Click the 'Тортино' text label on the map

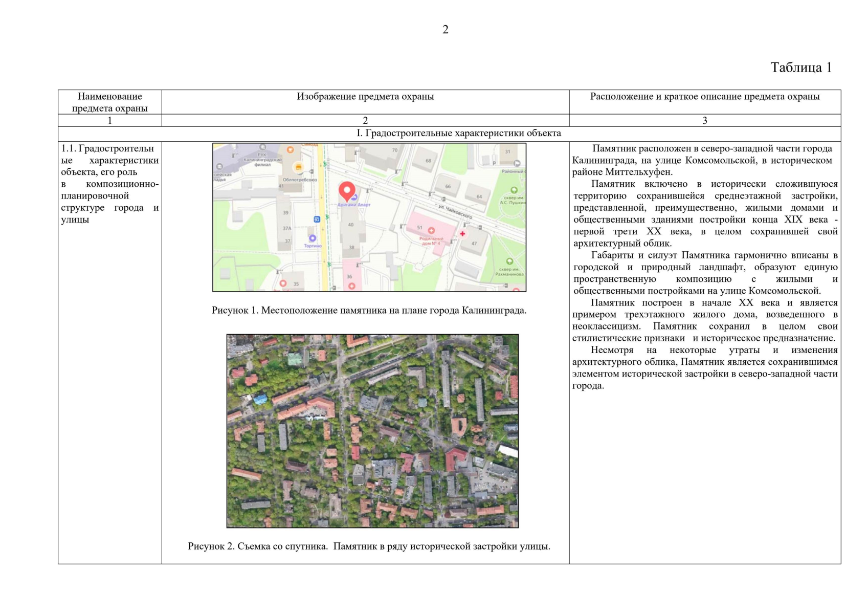click(313, 246)
